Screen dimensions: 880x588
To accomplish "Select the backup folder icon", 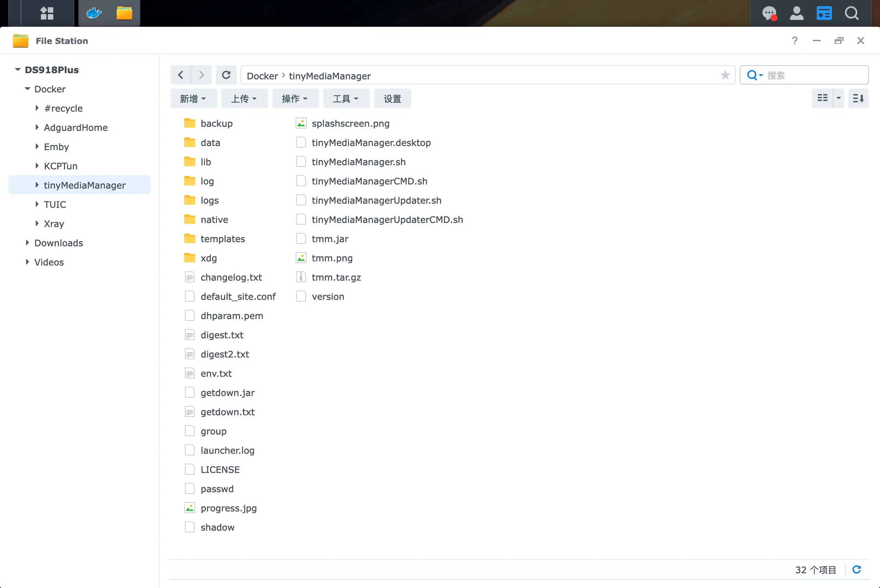I will pos(190,123).
